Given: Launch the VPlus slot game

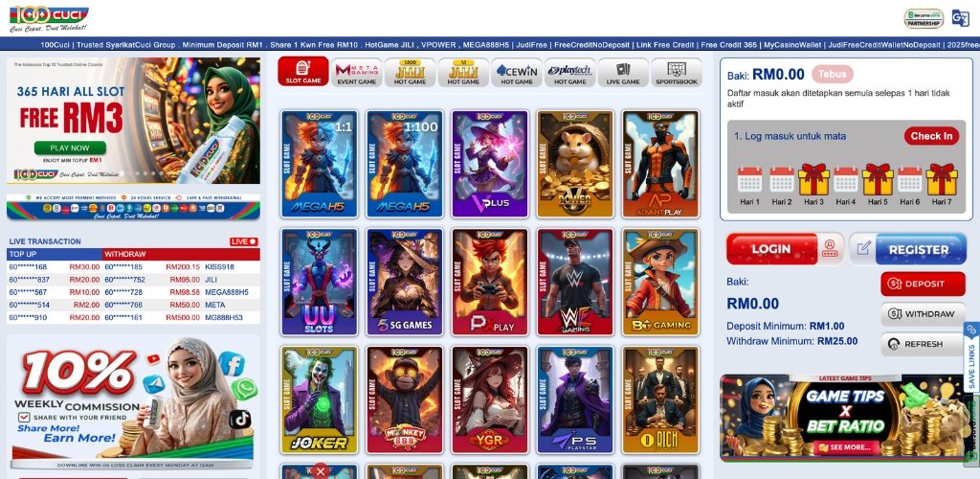Looking at the screenshot, I should [490, 164].
